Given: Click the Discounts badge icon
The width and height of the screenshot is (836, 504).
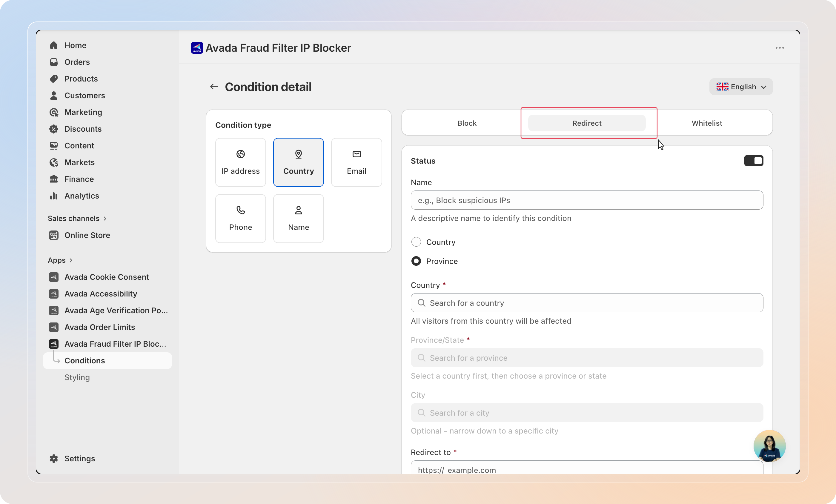Looking at the screenshot, I should pyautogui.click(x=54, y=129).
